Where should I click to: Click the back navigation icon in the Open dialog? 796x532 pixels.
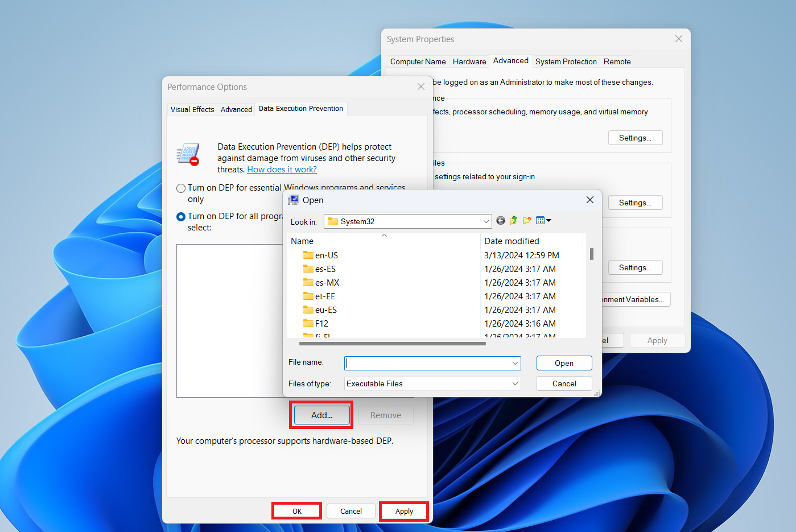tap(500, 220)
